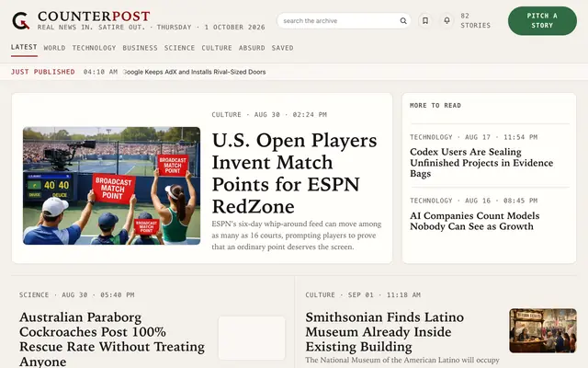This screenshot has height=368, width=588.
Task: Open the World section tab
Action: (55, 48)
